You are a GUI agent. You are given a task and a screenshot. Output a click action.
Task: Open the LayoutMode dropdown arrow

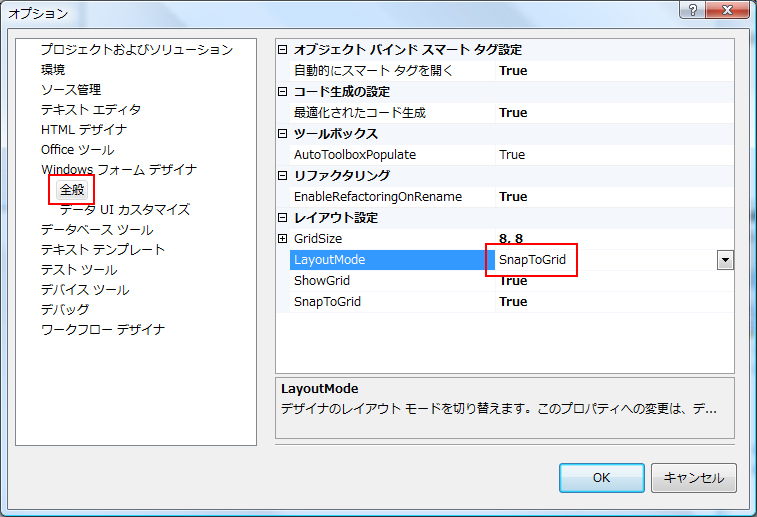click(x=725, y=260)
